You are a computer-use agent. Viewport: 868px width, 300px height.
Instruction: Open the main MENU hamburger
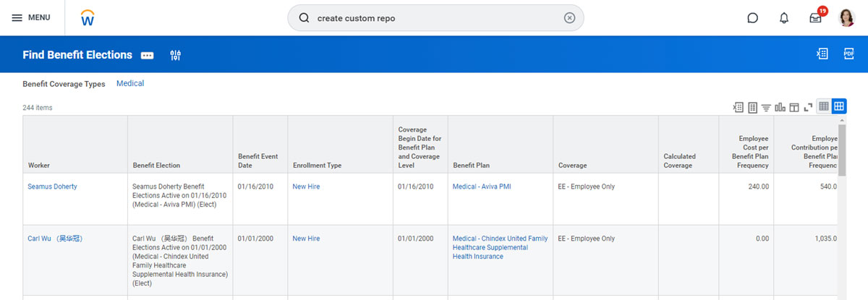[x=31, y=17]
